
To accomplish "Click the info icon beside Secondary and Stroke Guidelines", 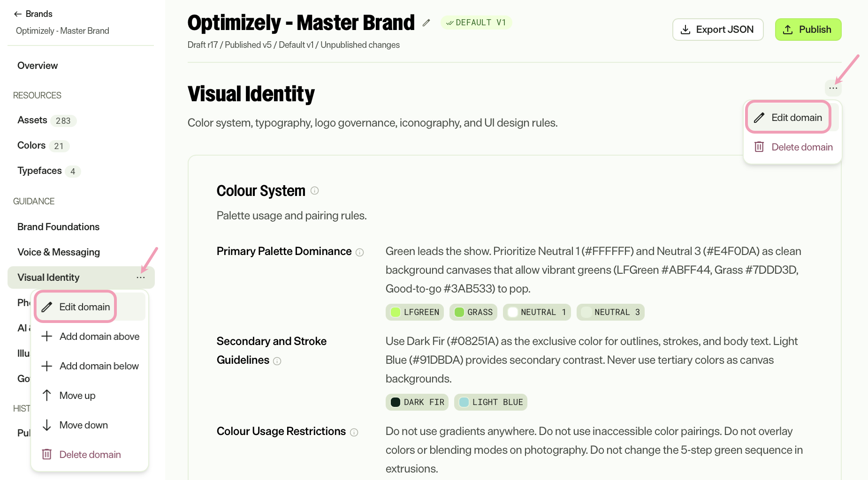I will (277, 361).
